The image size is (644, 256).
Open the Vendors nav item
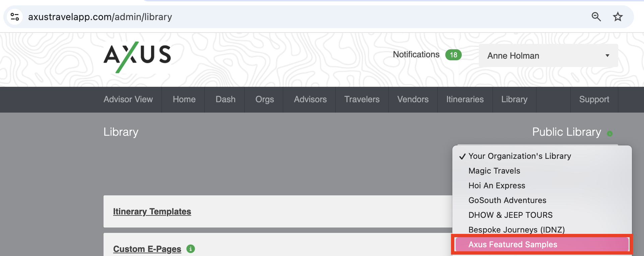point(413,100)
